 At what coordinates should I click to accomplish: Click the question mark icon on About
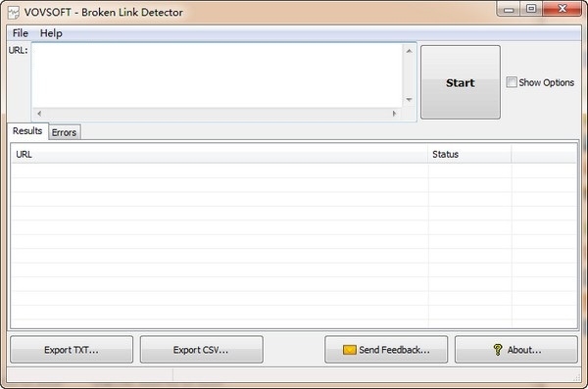(x=497, y=350)
